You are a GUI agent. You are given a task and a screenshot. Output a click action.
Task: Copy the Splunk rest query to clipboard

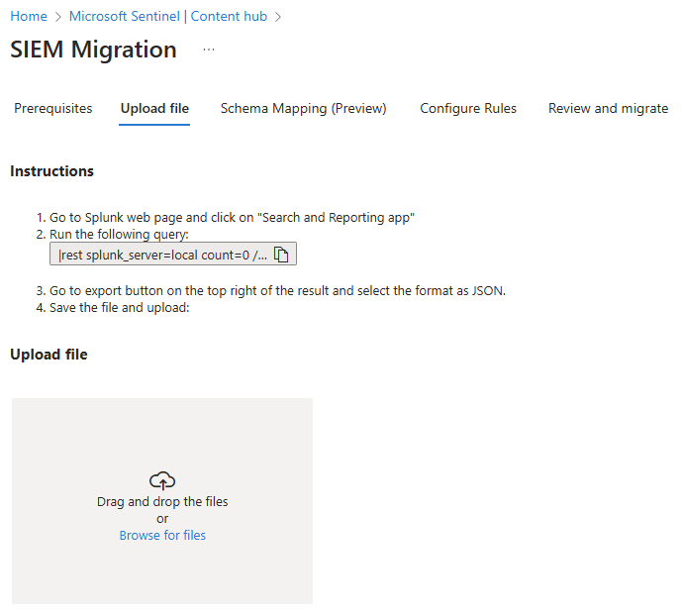tap(281, 255)
